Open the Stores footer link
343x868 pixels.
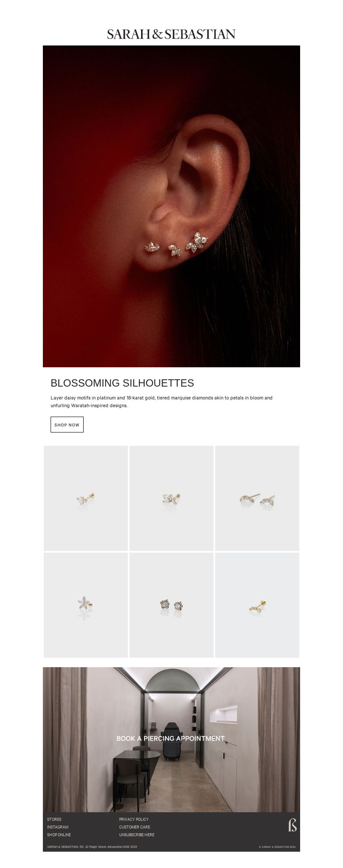[x=54, y=819]
